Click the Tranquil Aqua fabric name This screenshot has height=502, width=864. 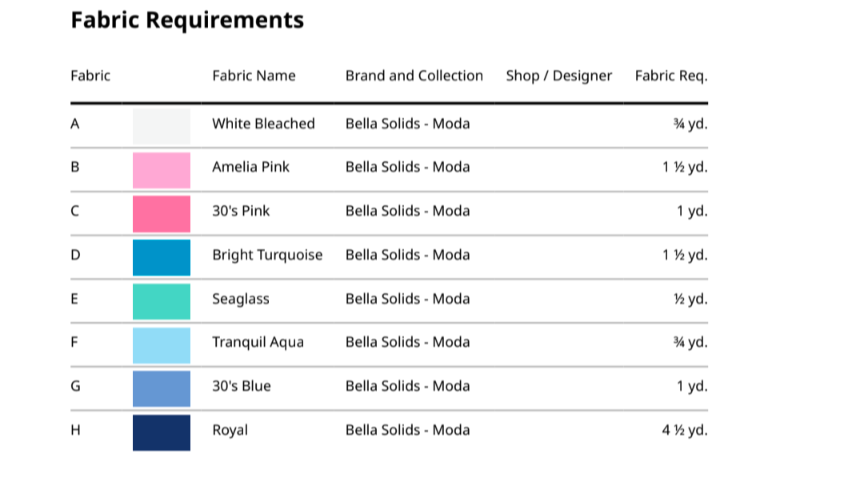click(x=258, y=342)
